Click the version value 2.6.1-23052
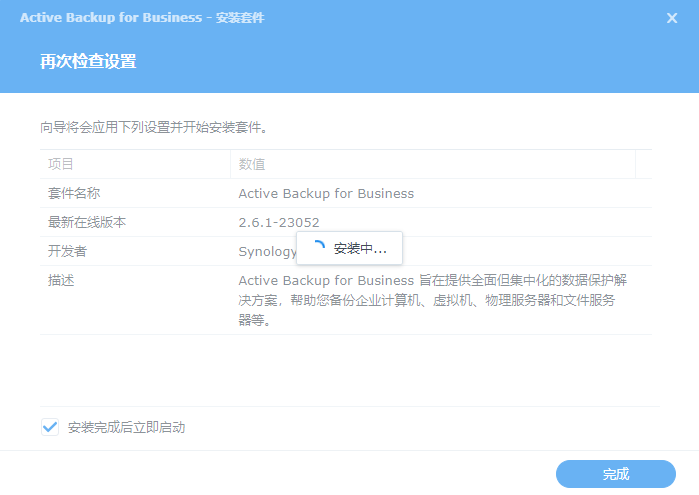Viewport: 699px width, 495px height. coord(279,222)
